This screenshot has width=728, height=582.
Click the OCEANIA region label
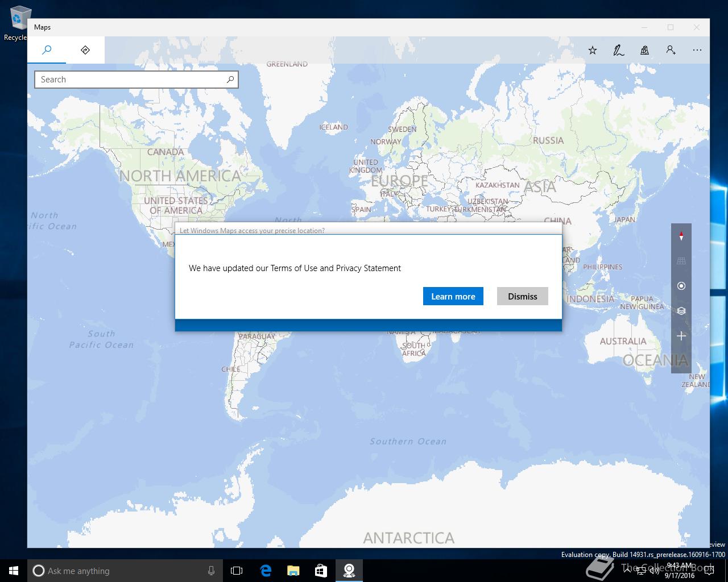tap(655, 360)
